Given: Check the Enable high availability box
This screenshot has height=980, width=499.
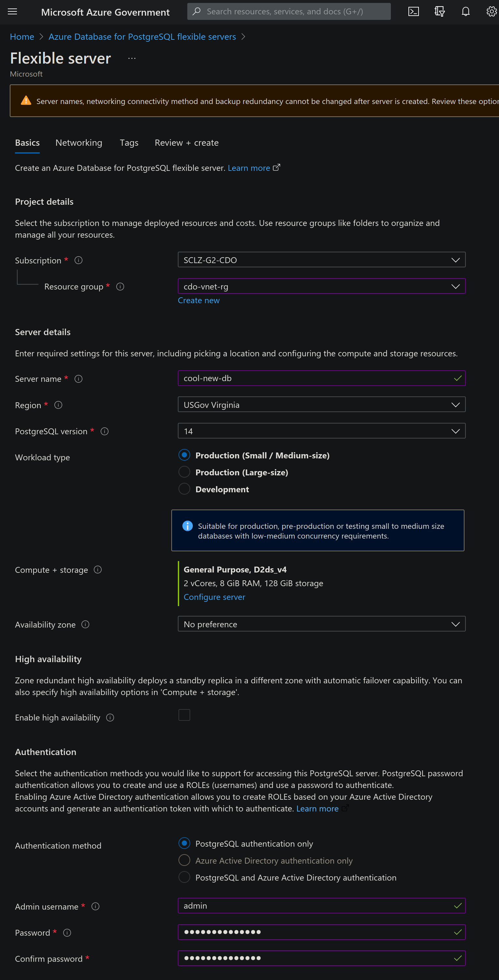Looking at the screenshot, I should click(x=184, y=715).
